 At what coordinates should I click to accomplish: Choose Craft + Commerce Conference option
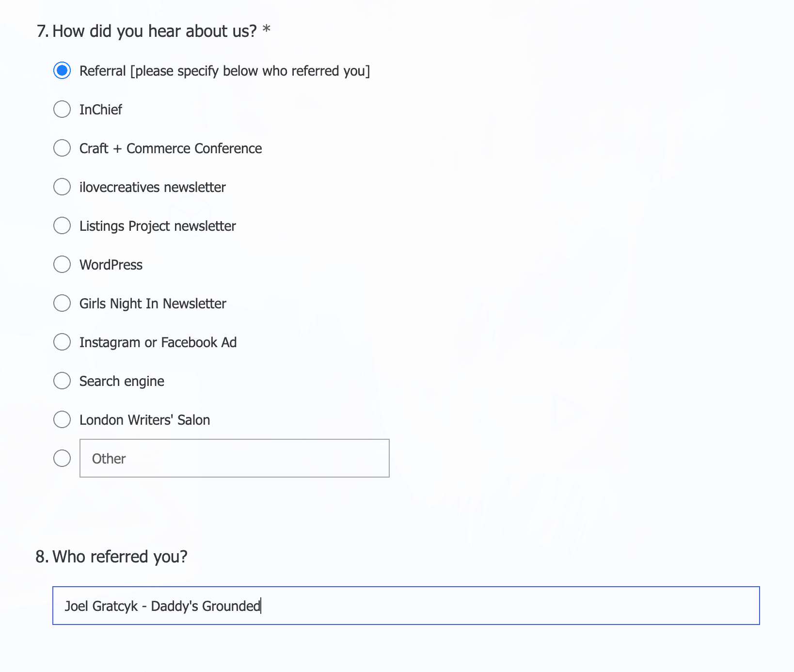(x=62, y=148)
